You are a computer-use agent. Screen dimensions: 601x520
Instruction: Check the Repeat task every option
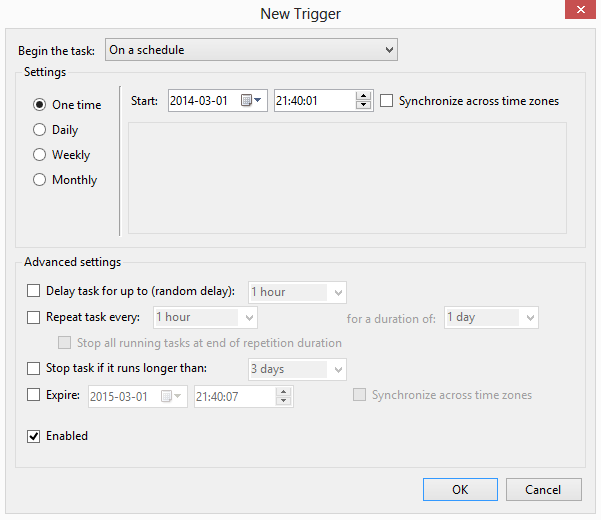[x=34, y=317]
